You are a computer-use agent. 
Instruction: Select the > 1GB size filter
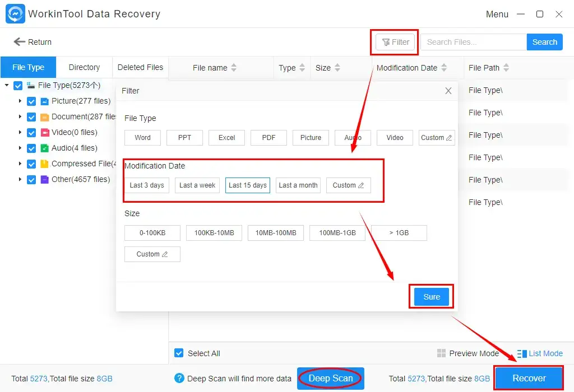[399, 232]
